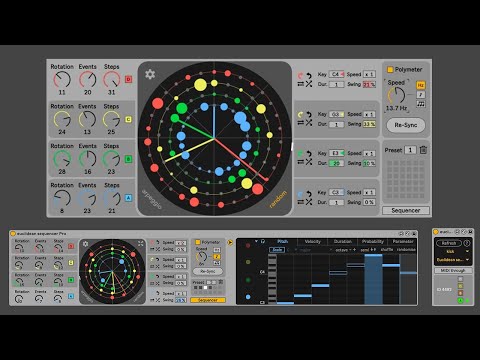Click the Refresh button
This screenshot has width=480, height=360.
pyautogui.click(x=449, y=243)
